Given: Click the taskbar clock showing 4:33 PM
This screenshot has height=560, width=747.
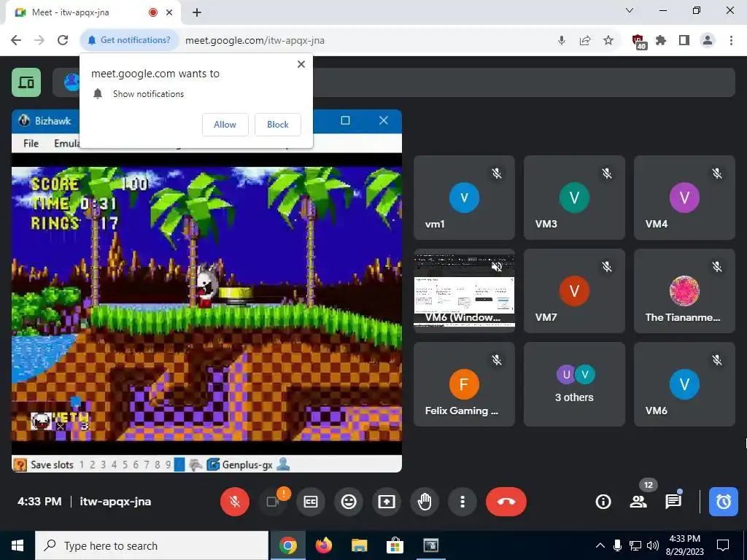Looking at the screenshot, I should (684, 545).
